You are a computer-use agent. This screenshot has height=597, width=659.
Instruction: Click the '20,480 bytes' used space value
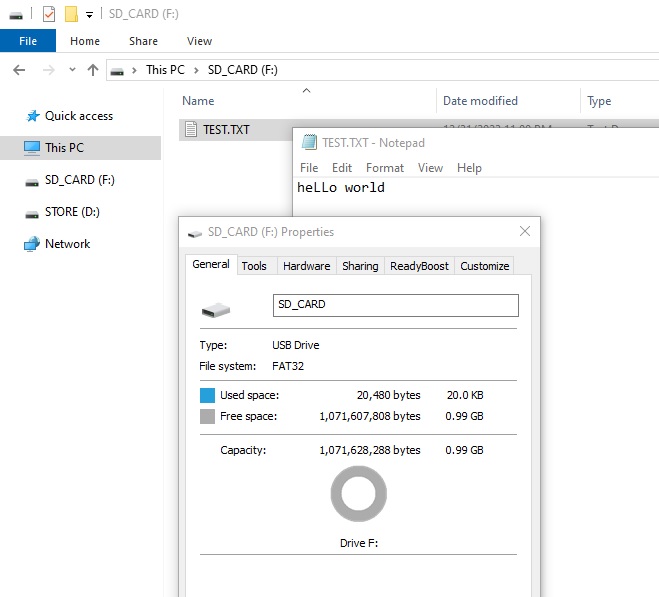click(x=388, y=395)
